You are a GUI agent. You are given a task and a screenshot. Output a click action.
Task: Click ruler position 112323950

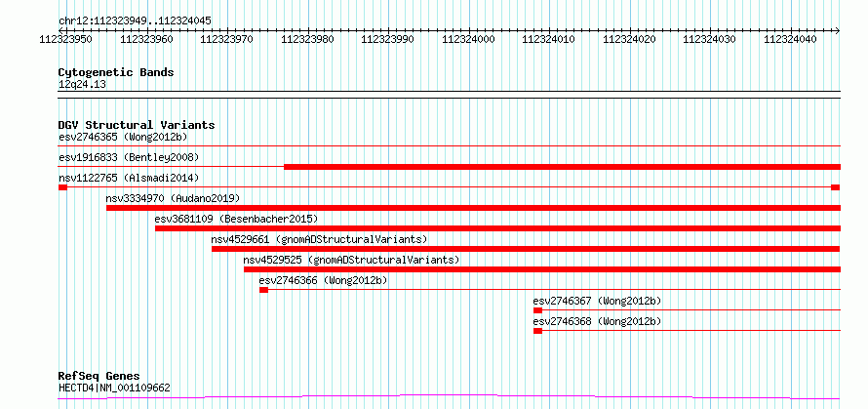coord(66,39)
